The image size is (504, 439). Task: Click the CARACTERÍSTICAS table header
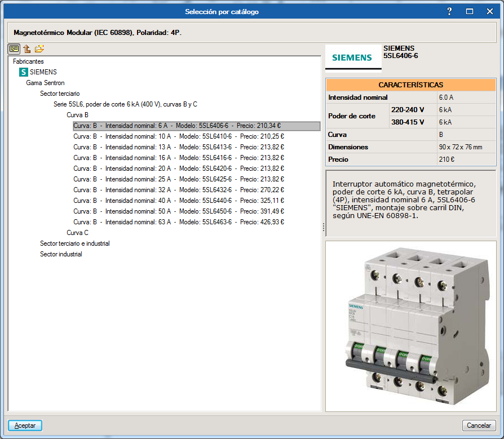(411, 85)
